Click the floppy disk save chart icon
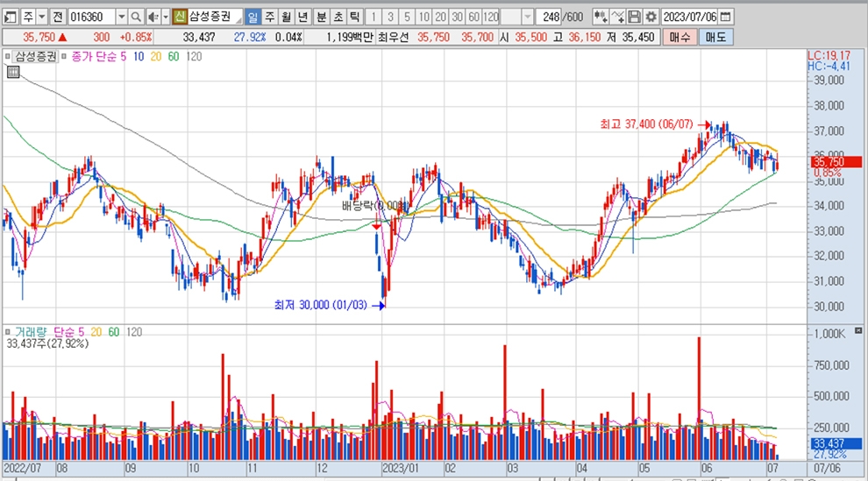Screen dimensions: 868x481 point(635,17)
